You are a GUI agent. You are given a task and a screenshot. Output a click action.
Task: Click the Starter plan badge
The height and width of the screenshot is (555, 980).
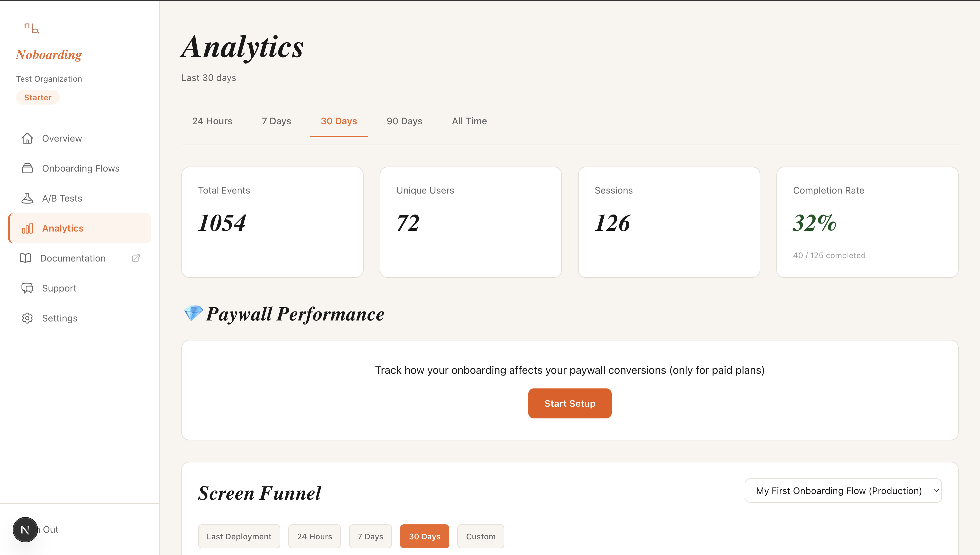click(37, 97)
